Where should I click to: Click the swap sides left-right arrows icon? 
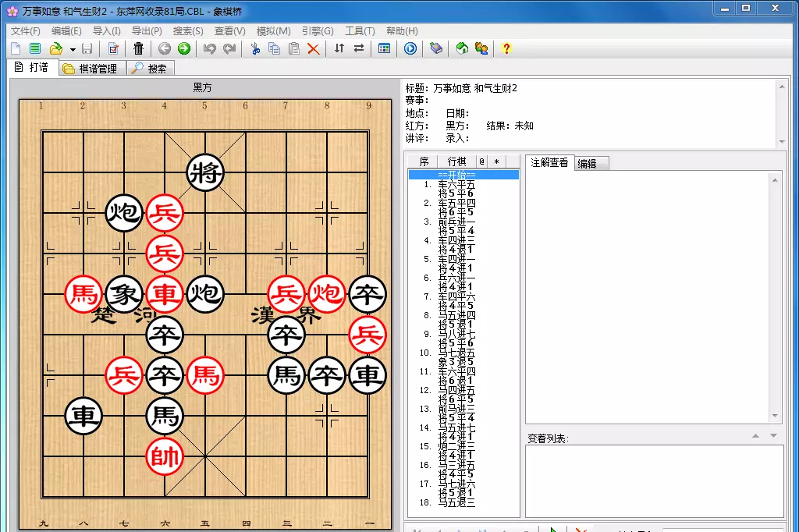pos(358,48)
